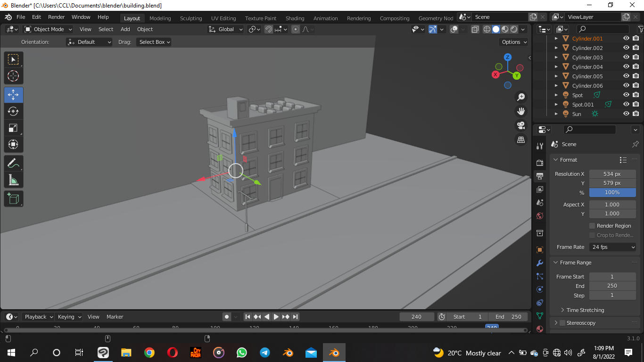Image resolution: width=644 pixels, height=362 pixels.
Task: Open the Object properties tab
Action: tap(540, 249)
